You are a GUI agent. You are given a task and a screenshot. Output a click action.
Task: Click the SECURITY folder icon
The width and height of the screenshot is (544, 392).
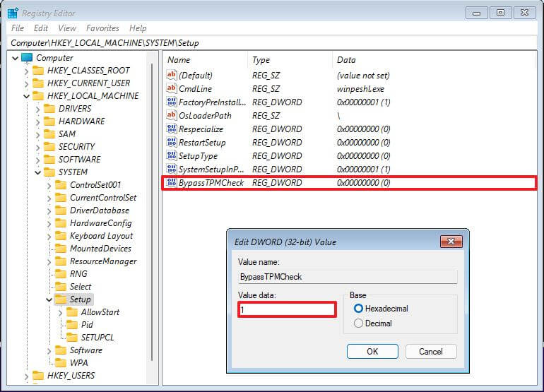pos(49,147)
